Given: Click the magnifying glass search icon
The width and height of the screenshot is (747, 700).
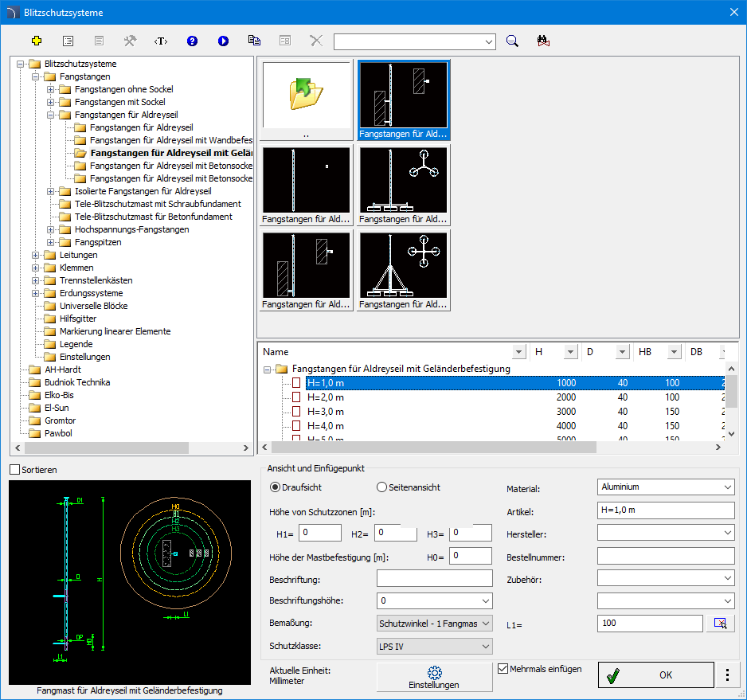Looking at the screenshot, I should pos(513,41).
